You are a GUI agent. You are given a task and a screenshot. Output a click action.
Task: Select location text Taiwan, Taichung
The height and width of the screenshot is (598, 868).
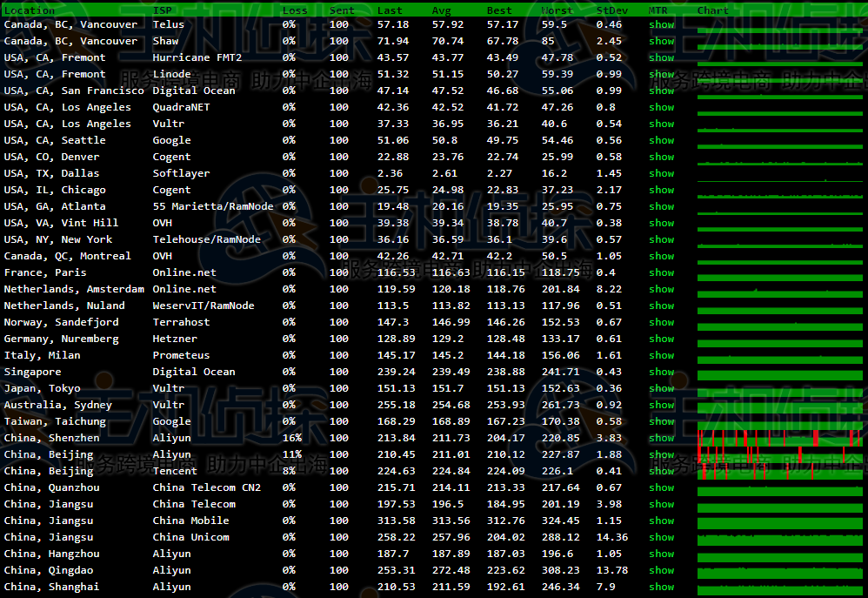click(55, 422)
